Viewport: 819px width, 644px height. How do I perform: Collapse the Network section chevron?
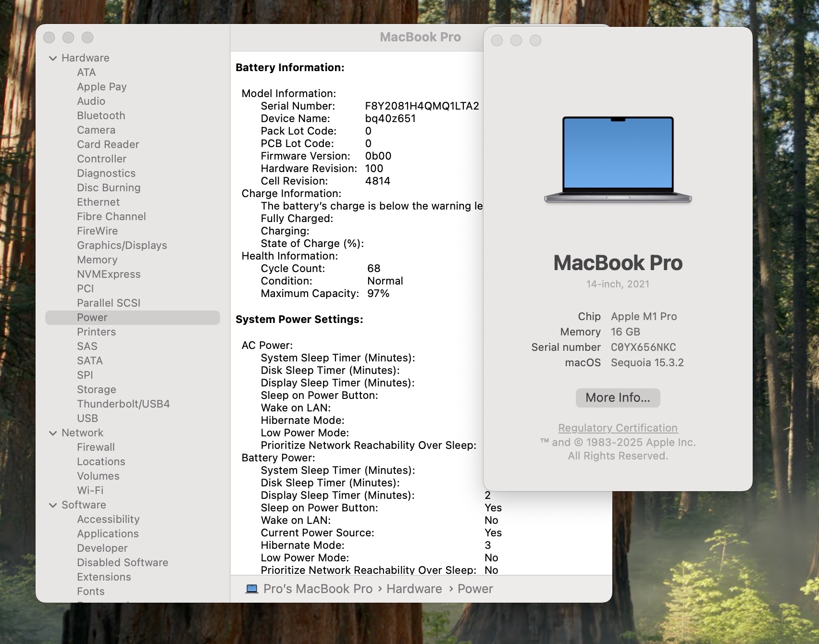point(53,433)
